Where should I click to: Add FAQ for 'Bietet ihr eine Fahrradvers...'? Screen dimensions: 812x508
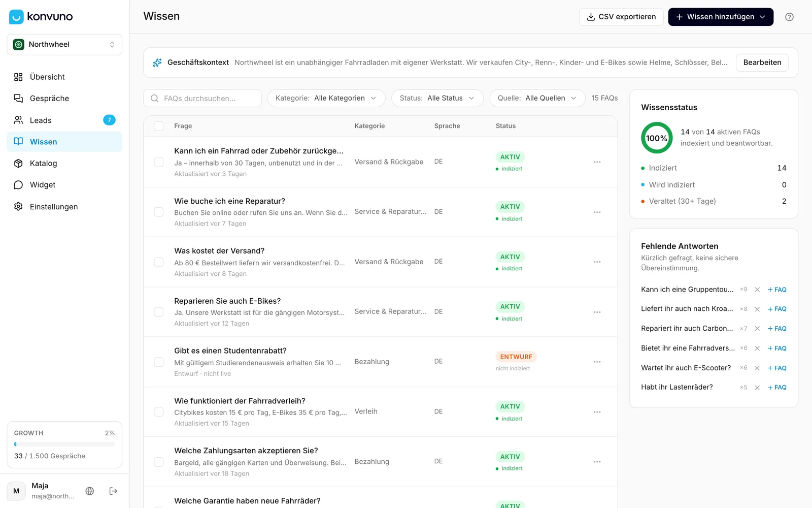click(x=777, y=348)
